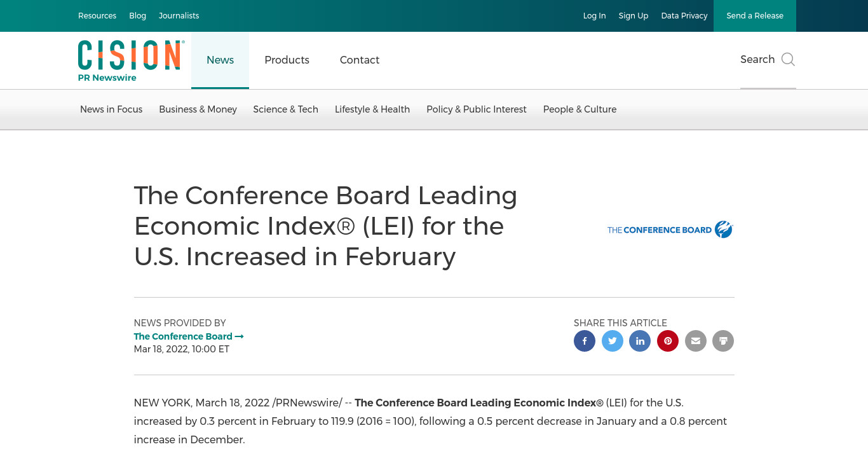Image resolution: width=868 pixels, height=463 pixels.
Task: Select the News tab
Action: tap(220, 60)
